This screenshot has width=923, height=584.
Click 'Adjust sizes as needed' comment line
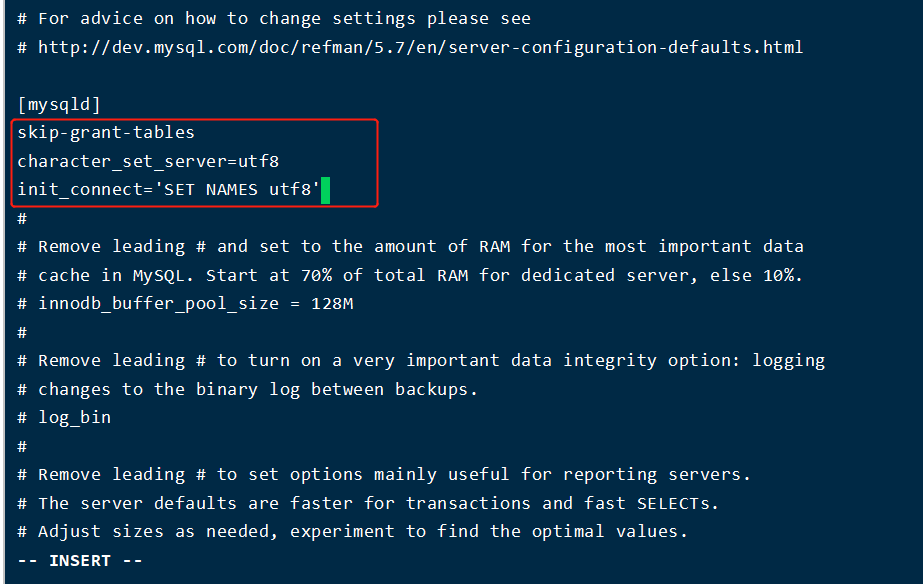353,532
